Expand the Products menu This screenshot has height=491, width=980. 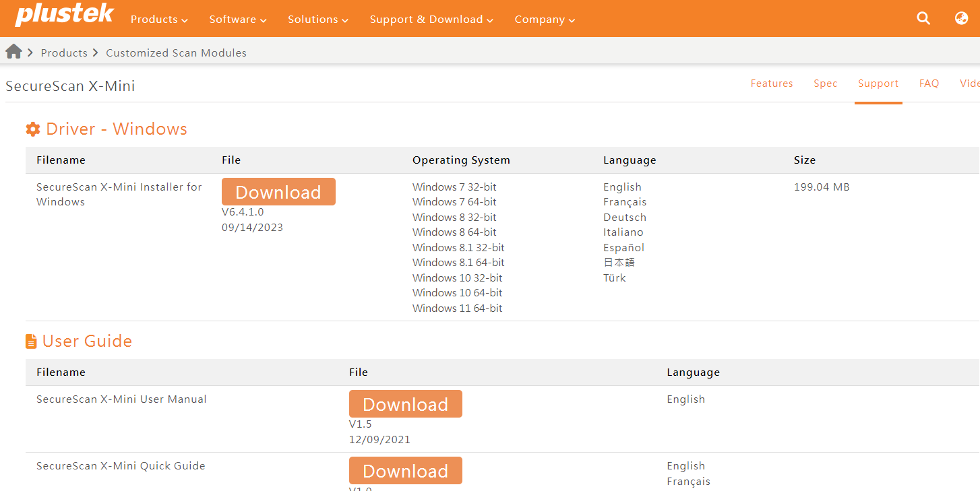(159, 20)
